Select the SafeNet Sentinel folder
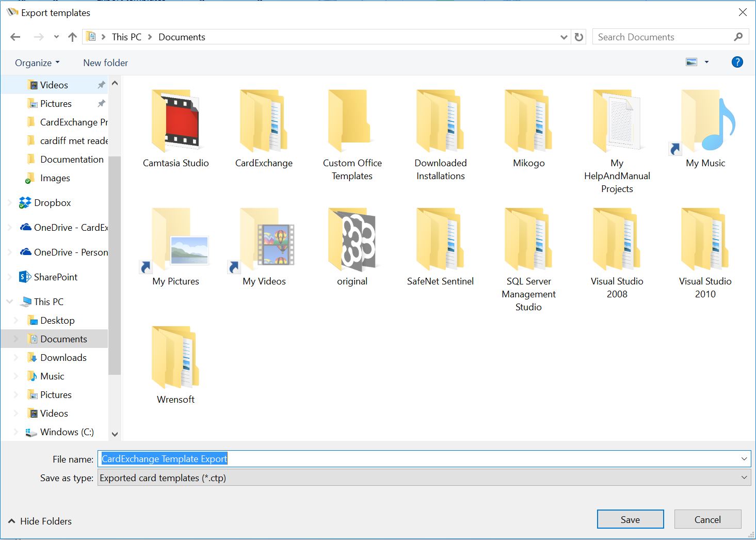Screen dimensions: 756x540 [440, 240]
